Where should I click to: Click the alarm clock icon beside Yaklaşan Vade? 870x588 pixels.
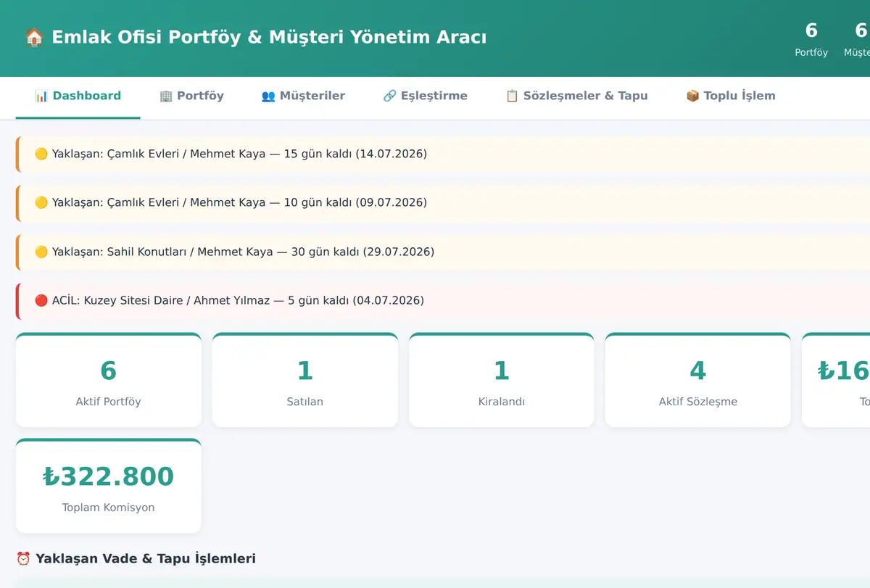tap(23, 558)
